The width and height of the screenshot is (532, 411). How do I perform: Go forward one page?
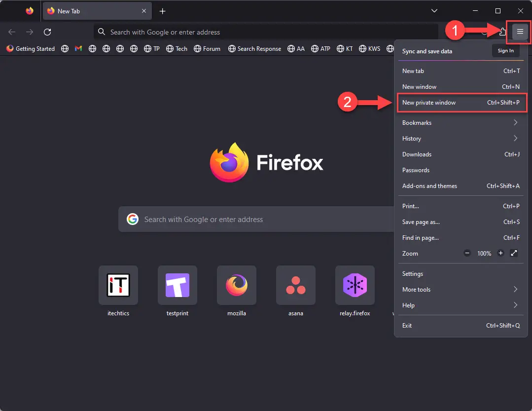click(x=30, y=32)
